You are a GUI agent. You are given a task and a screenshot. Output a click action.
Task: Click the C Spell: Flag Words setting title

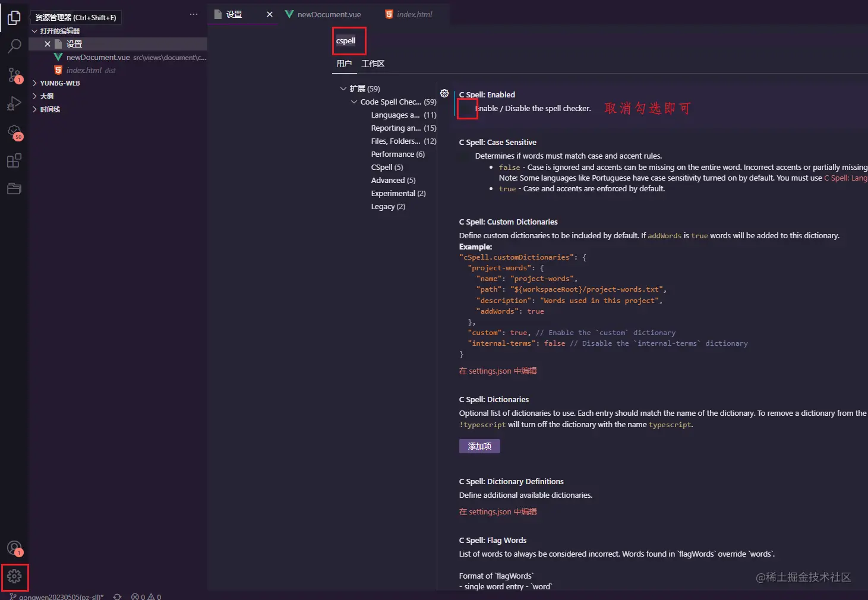[x=493, y=540]
